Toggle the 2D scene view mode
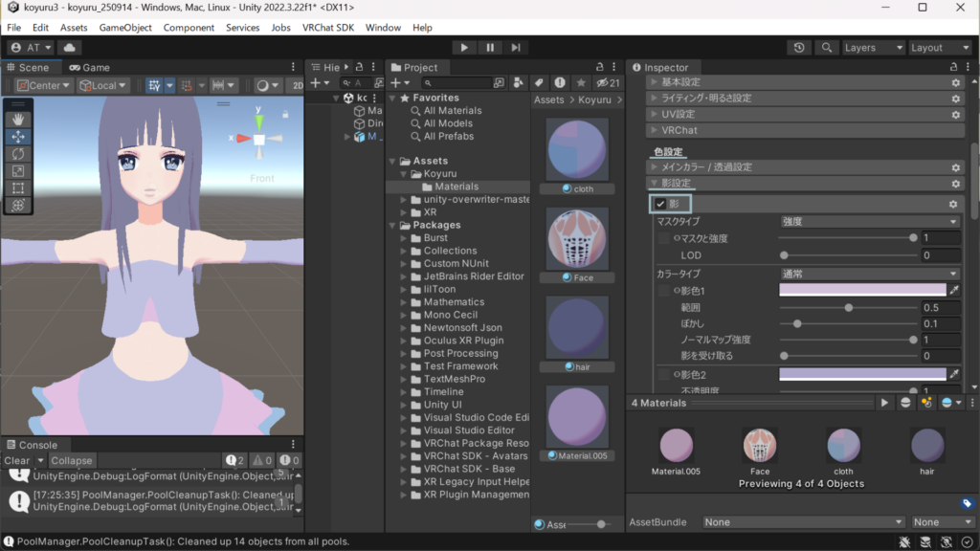980x551 pixels. point(297,85)
